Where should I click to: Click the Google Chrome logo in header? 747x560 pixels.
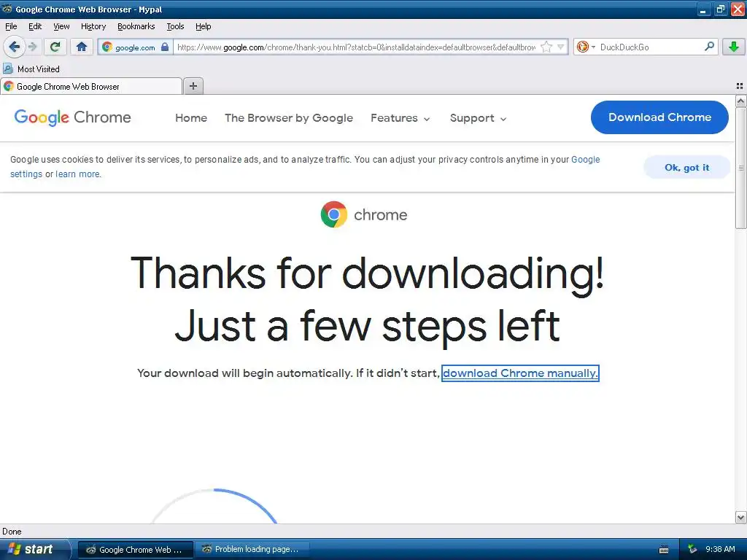coord(72,117)
